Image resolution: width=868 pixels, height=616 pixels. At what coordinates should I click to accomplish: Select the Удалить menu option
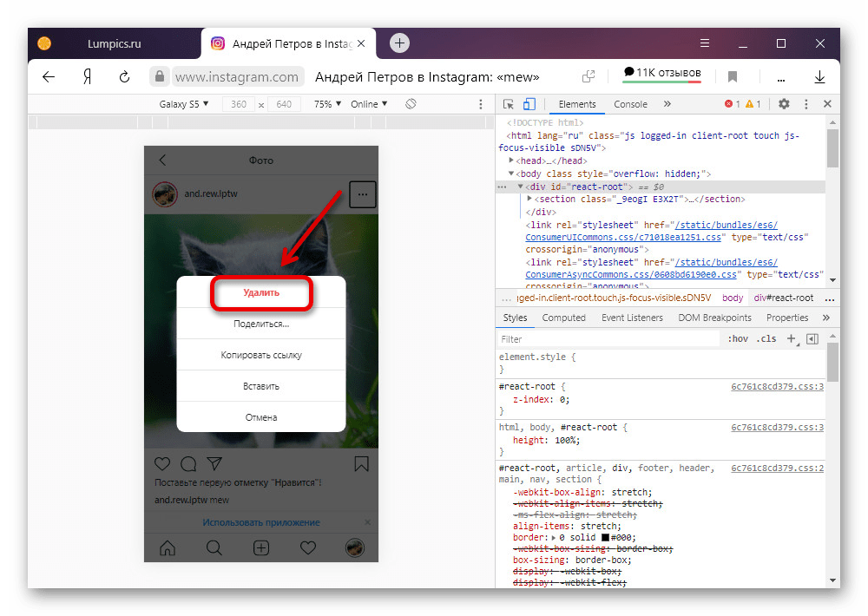coord(261,293)
